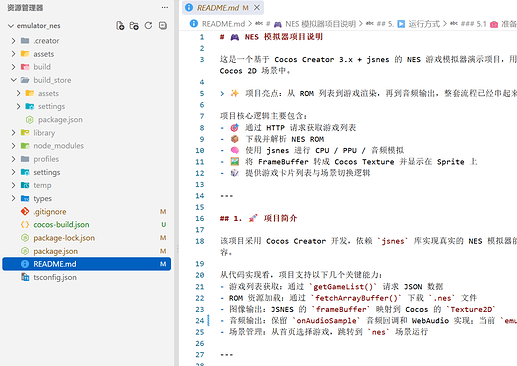Click the types folder icon
The image size is (517, 366).
[25, 198]
